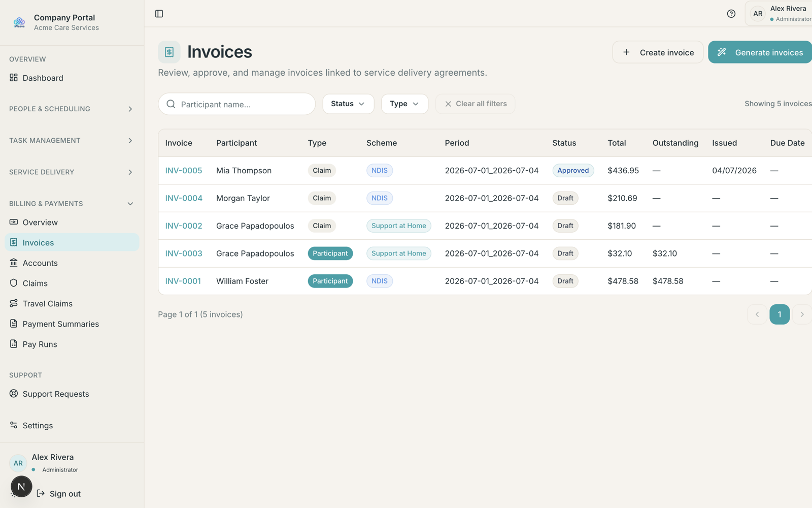
Task: Open Settings from the sidebar
Action: 72,425
